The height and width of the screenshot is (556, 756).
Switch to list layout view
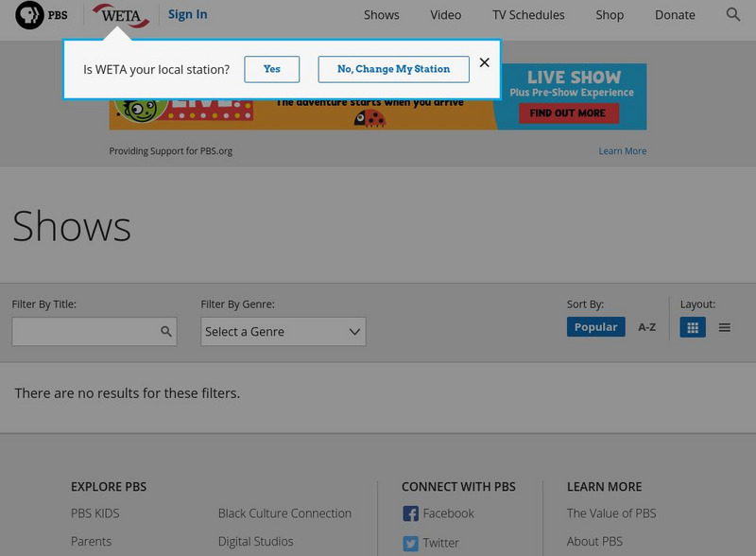(724, 327)
